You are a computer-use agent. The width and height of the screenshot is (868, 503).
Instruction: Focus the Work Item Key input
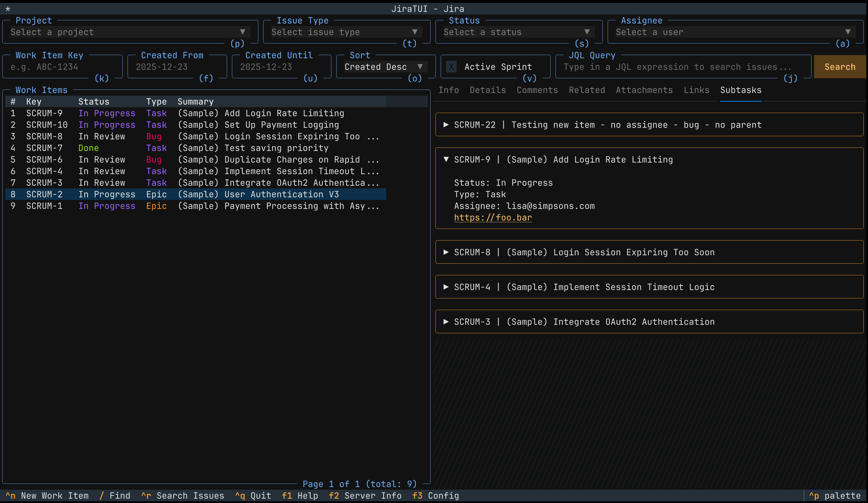(62, 67)
